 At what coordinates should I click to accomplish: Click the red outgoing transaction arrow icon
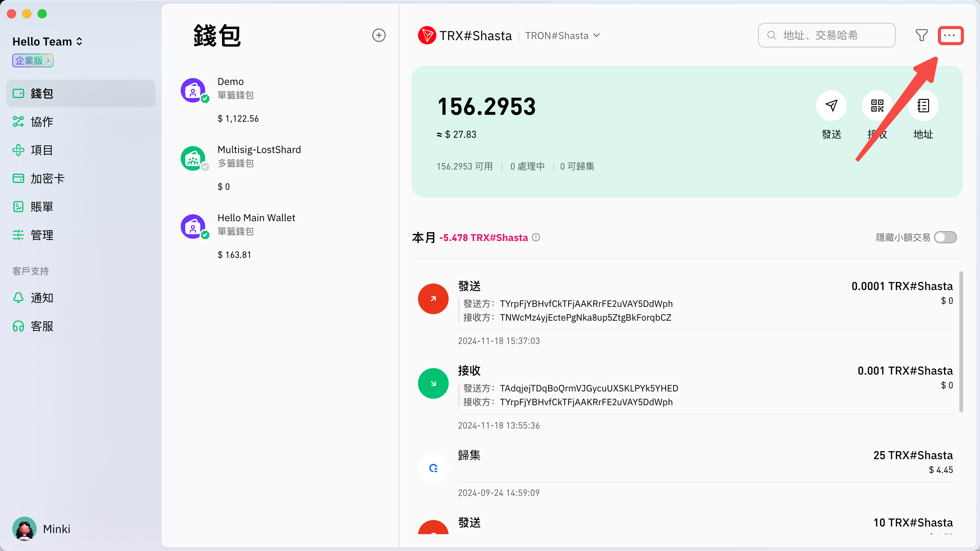tap(433, 299)
